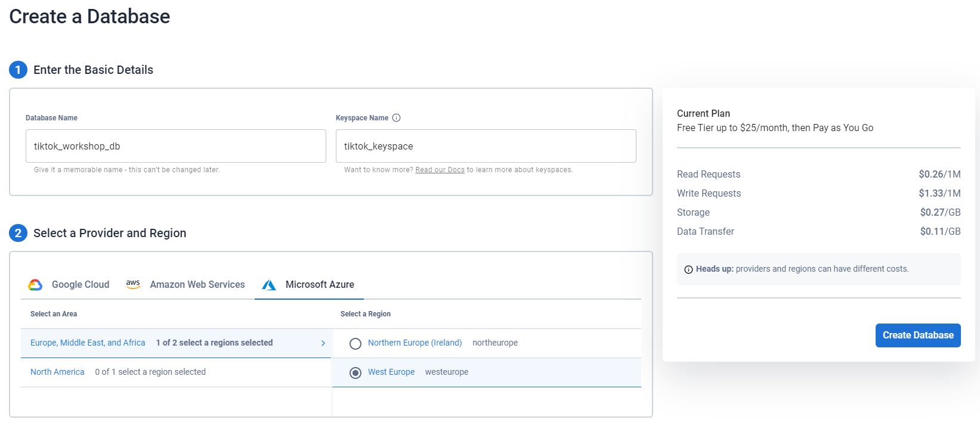Click the step 2 number badge
This screenshot has width=980, height=429.
[18, 233]
